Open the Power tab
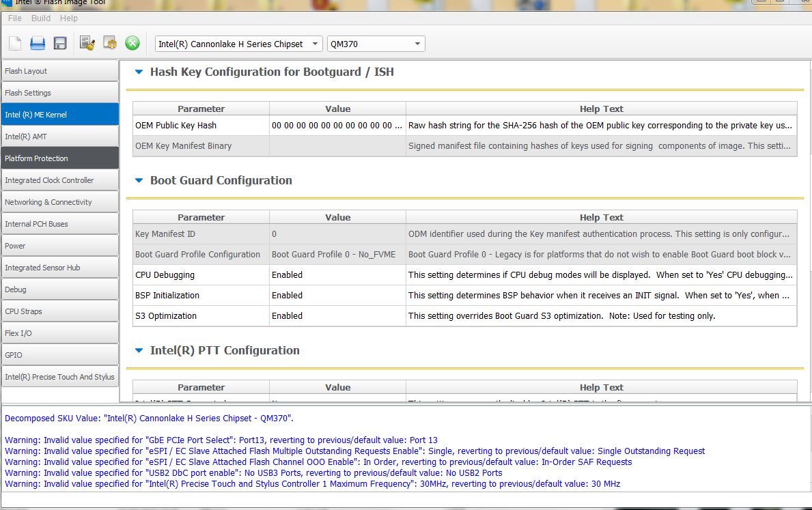The height and width of the screenshot is (510, 812). click(x=60, y=246)
